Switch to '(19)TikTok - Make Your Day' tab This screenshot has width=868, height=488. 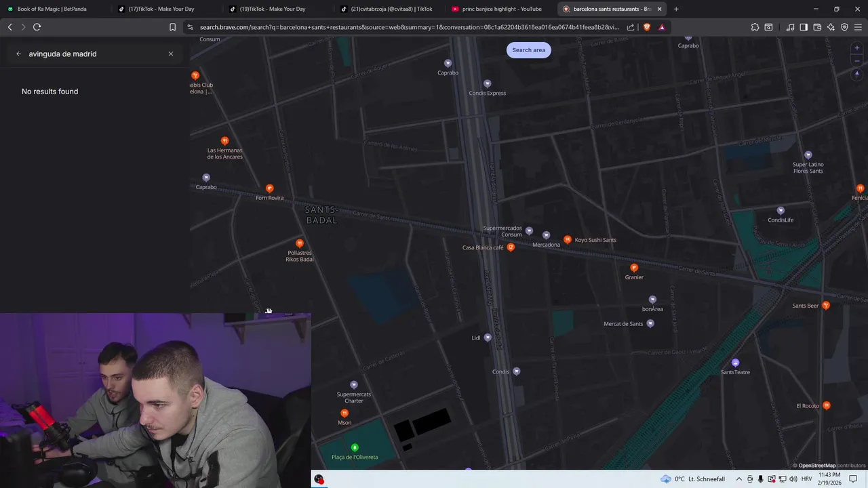pos(276,9)
